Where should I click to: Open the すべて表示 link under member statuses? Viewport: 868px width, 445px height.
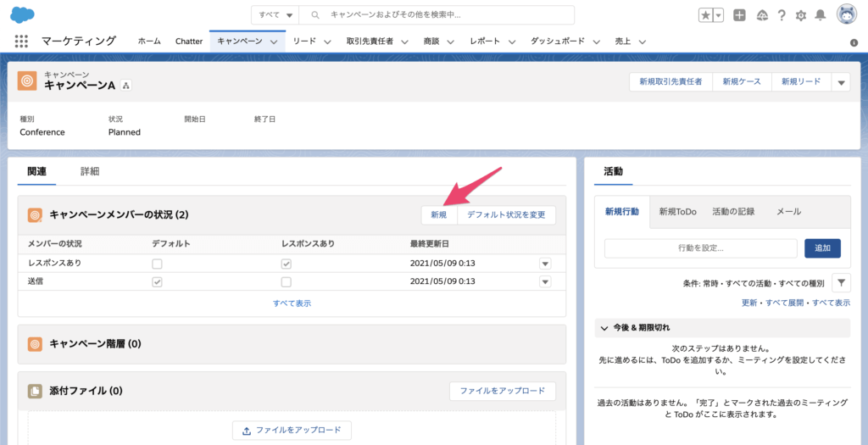292,303
